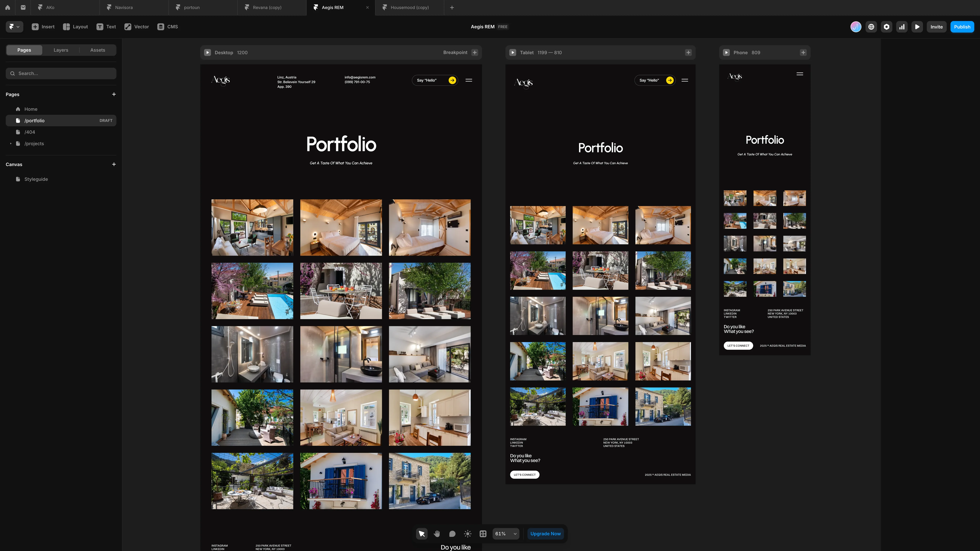Screen dimensions: 980x551
Task: Select the hand tool in the bottom toolbar
Action: 437,534
